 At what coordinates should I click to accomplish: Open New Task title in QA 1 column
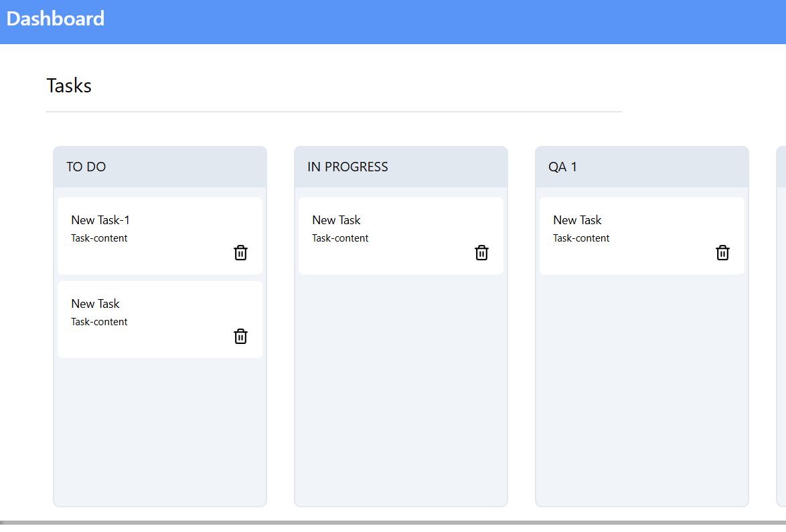(x=577, y=220)
